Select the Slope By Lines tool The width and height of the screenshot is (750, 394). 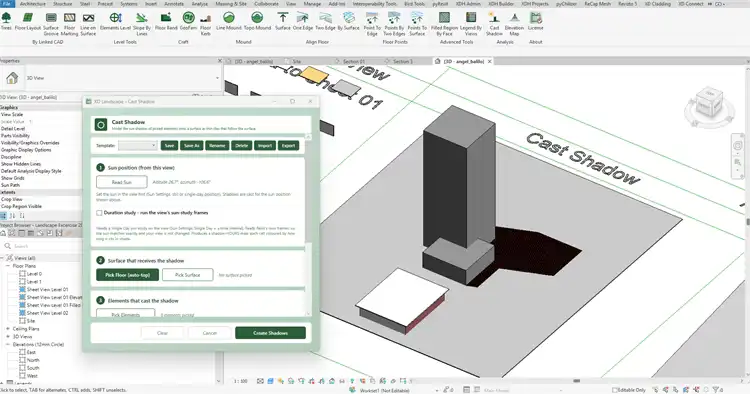(x=142, y=24)
